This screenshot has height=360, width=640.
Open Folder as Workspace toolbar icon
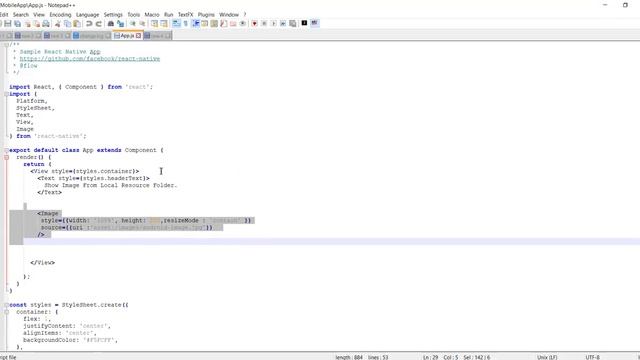click(x=233, y=24)
